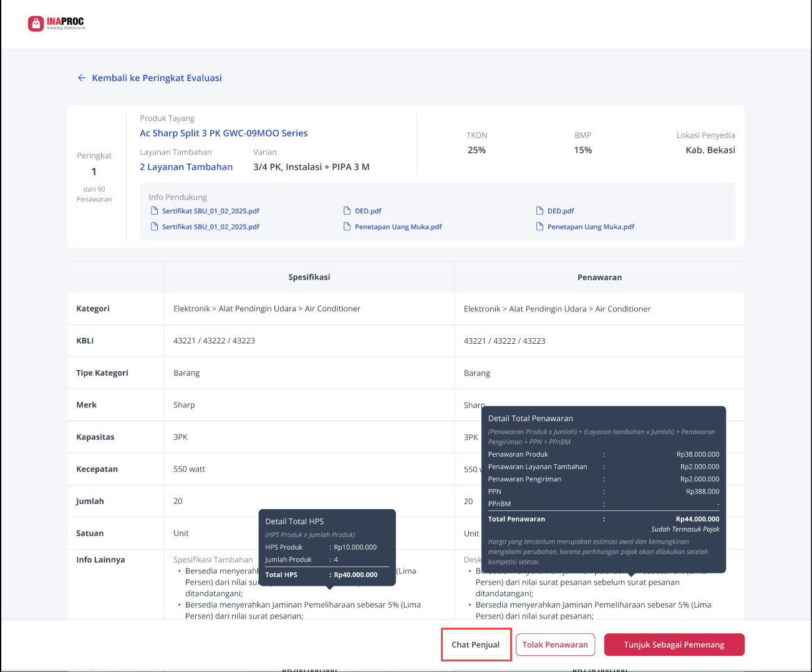Click the PPN amount Rp388.000

702,492
